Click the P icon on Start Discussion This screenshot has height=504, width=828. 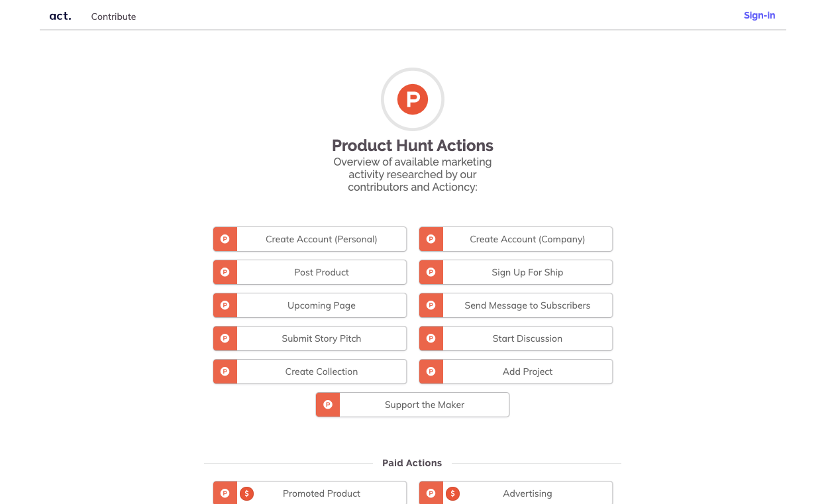431,338
